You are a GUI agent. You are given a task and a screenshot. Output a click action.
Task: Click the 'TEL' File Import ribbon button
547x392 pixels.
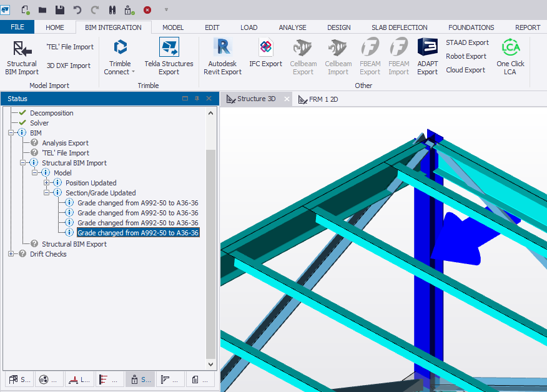coord(70,47)
